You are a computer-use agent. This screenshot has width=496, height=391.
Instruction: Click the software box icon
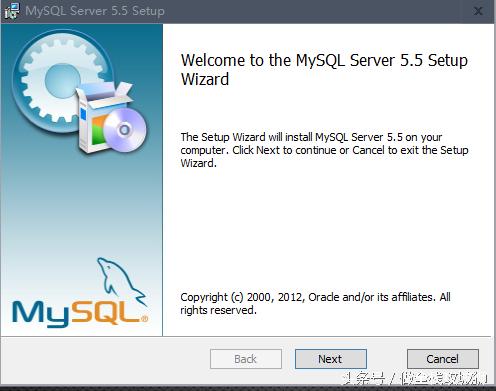100,117
